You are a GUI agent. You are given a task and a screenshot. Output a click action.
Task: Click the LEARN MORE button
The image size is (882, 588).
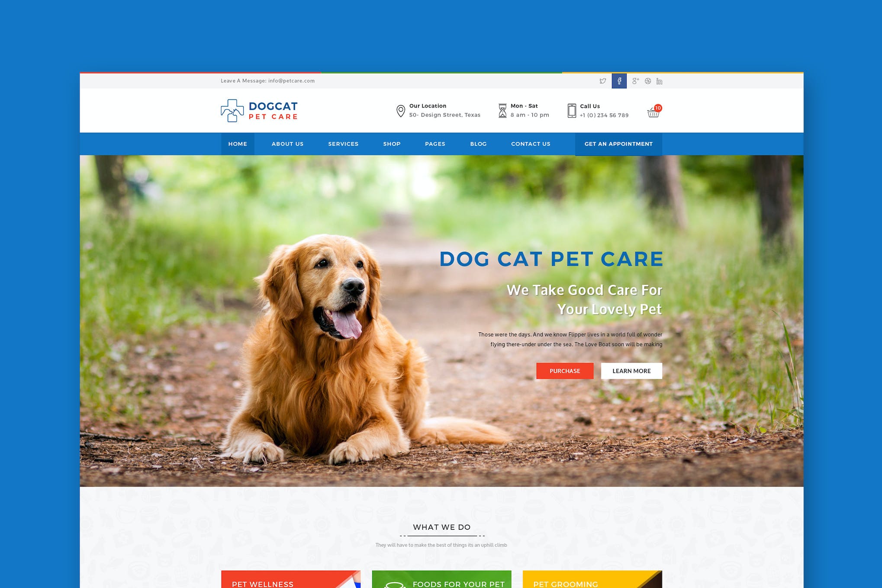click(x=630, y=370)
